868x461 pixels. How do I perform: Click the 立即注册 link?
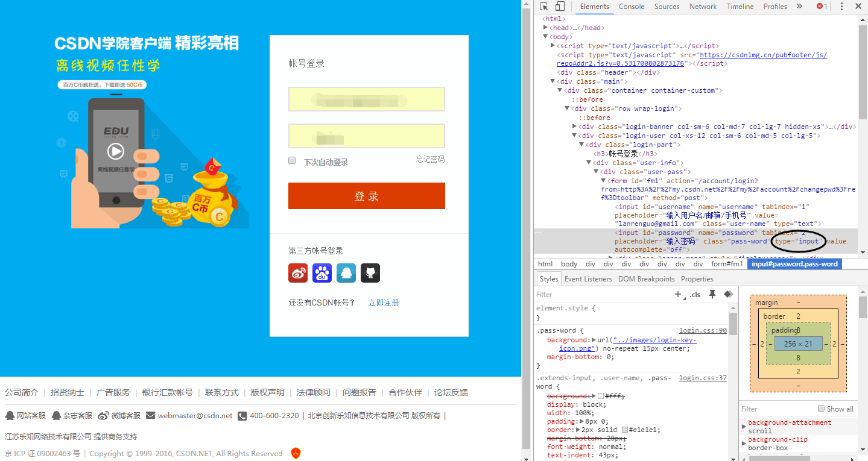tap(384, 303)
